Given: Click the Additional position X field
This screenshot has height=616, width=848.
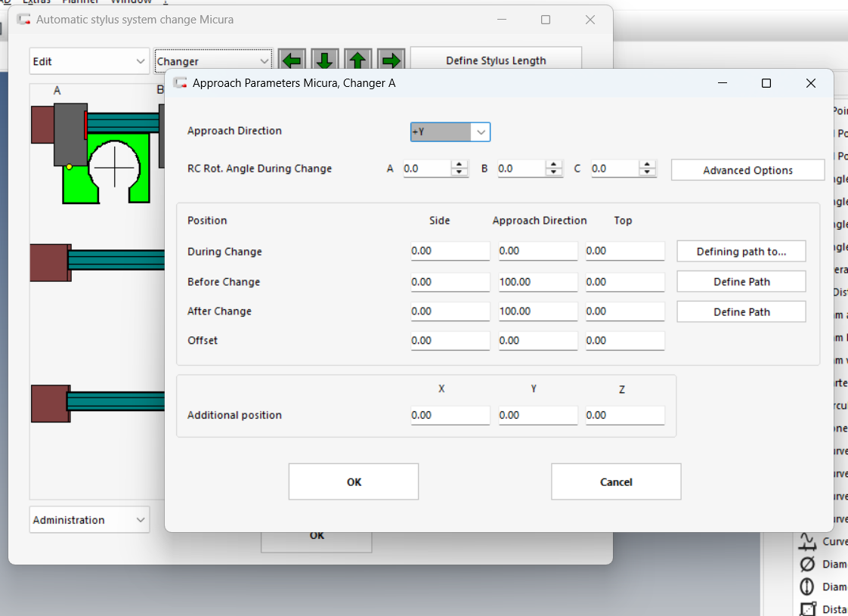Looking at the screenshot, I should point(450,415).
